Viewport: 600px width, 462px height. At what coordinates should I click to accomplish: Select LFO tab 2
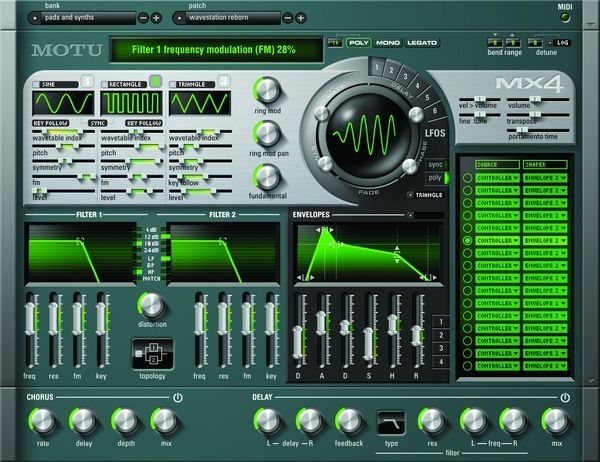click(391, 70)
